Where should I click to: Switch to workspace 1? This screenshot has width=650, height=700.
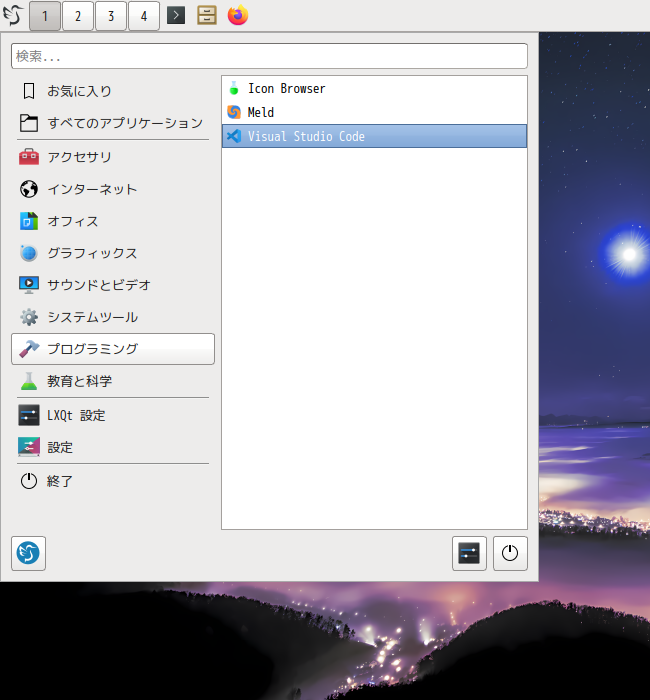[x=45, y=16]
